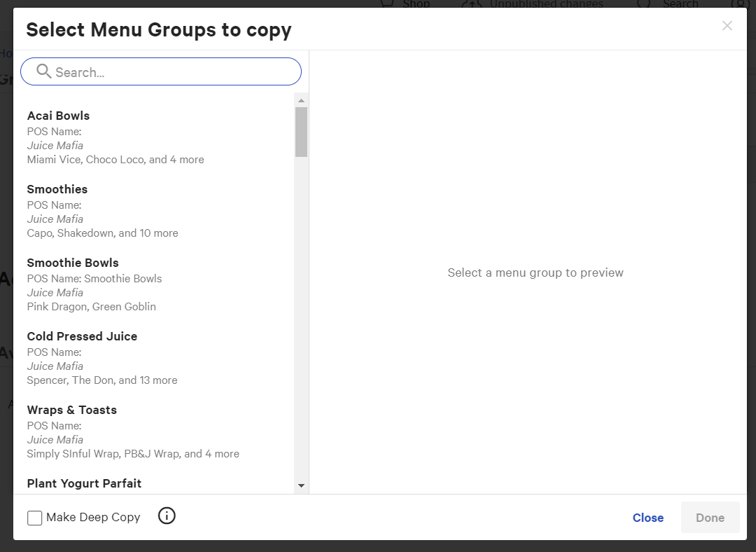Enable the Make Deep Copy checkbox
Image resolution: width=756 pixels, height=552 pixels.
point(35,518)
